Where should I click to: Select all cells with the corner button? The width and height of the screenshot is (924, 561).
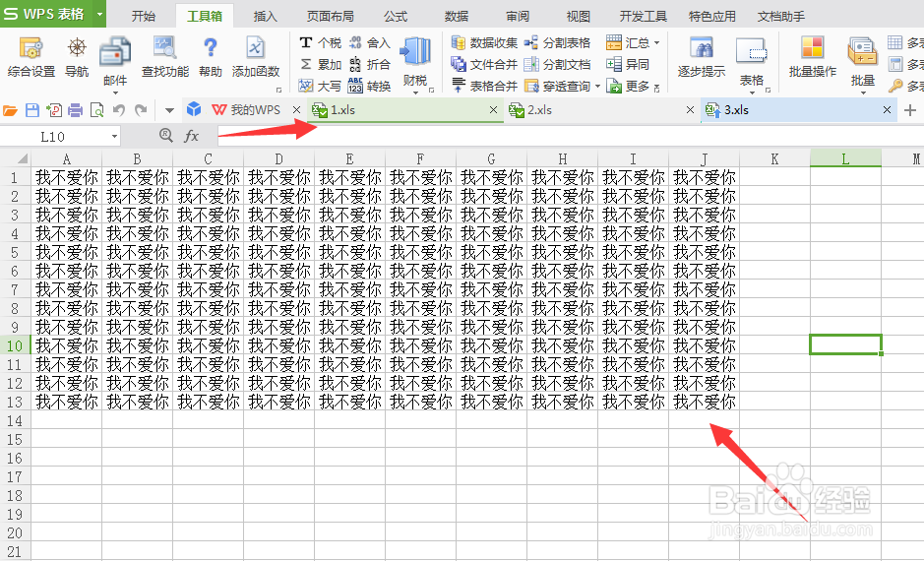click(16, 157)
